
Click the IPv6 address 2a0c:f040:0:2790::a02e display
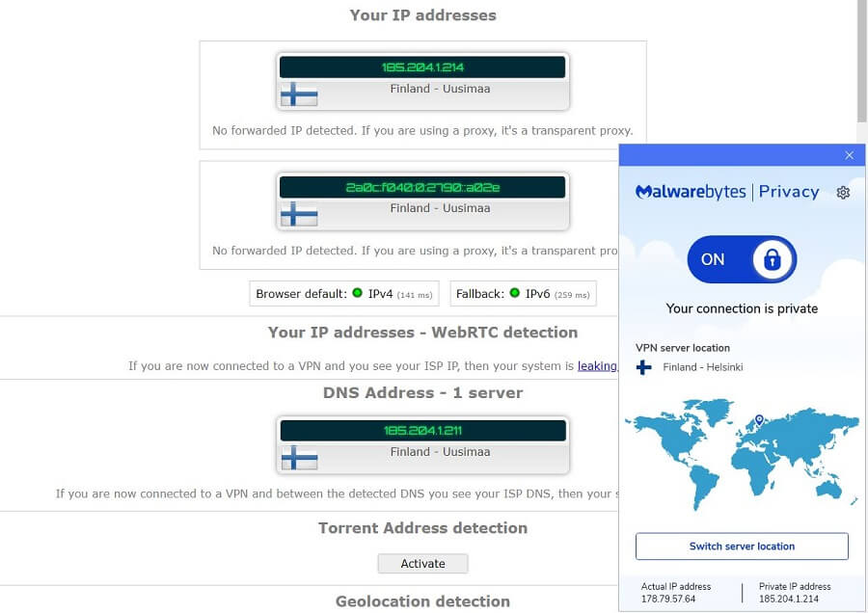pos(422,187)
